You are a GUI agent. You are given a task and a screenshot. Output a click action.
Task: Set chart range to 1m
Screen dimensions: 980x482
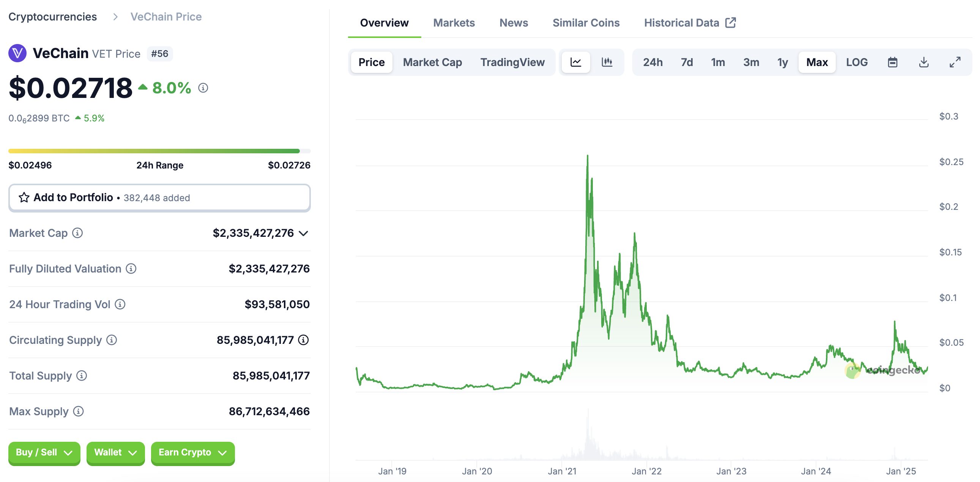(x=718, y=62)
